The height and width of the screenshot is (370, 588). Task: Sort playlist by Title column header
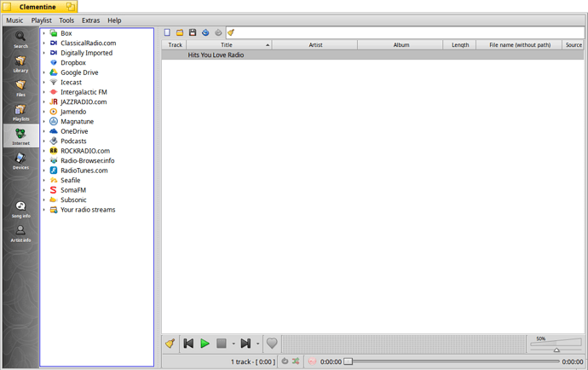[x=228, y=44]
